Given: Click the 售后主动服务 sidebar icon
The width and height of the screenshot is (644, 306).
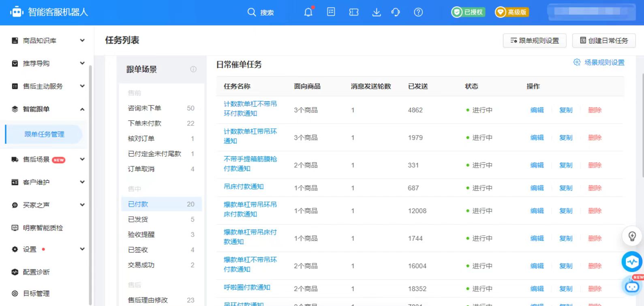Looking at the screenshot, I should point(15,86).
